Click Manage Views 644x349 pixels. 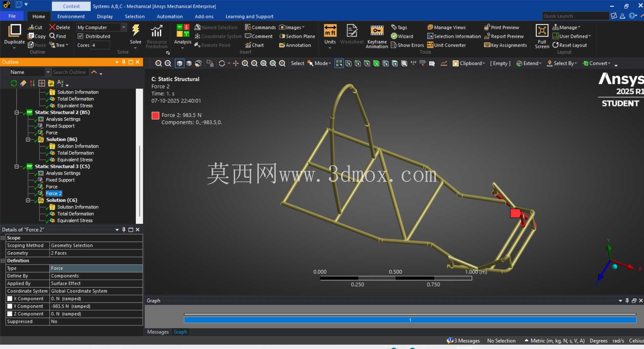(446, 27)
